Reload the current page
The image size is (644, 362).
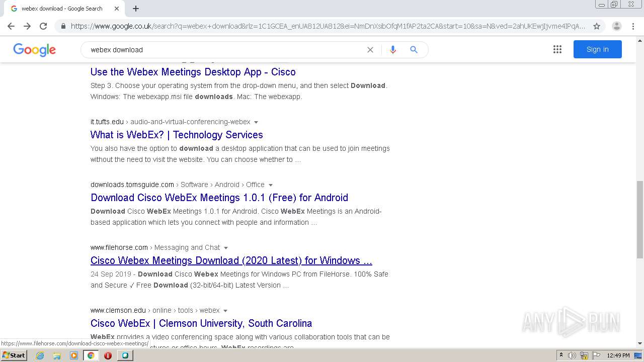tap(43, 26)
